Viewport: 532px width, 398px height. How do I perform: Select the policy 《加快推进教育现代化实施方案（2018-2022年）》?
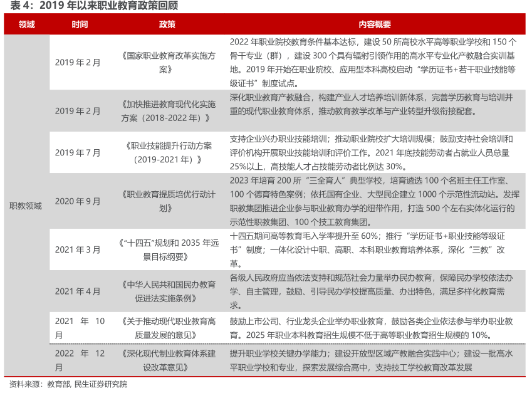coord(167,110)
